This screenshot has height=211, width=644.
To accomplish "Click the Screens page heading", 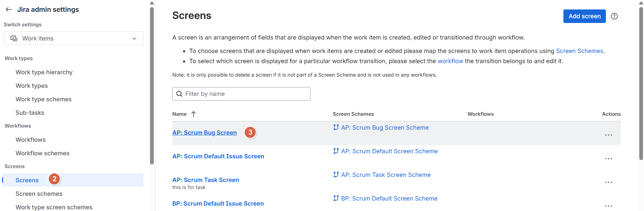I will 192,16.
